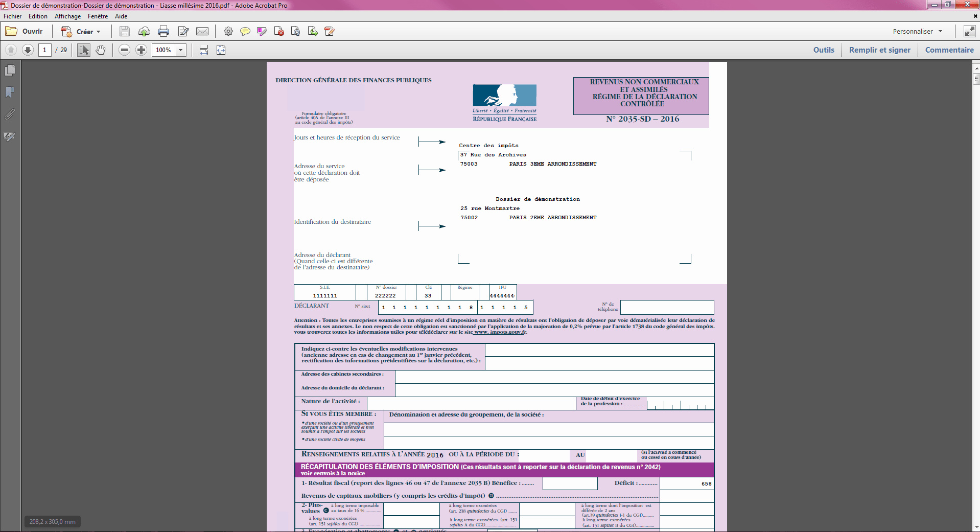Screen dimensions: 980x532
Task: Expand the zoom percentage dropdown
Action: pos(181,50)
